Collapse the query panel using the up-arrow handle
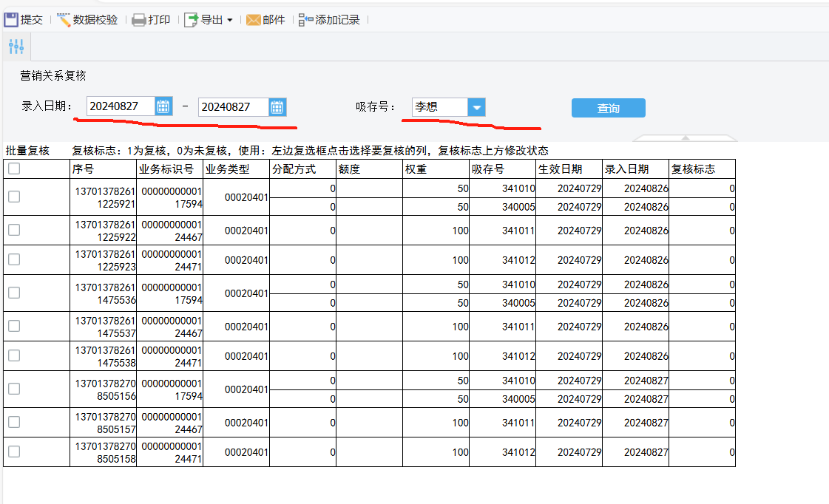Screen dimensions: 829x504 pos(686,138)
